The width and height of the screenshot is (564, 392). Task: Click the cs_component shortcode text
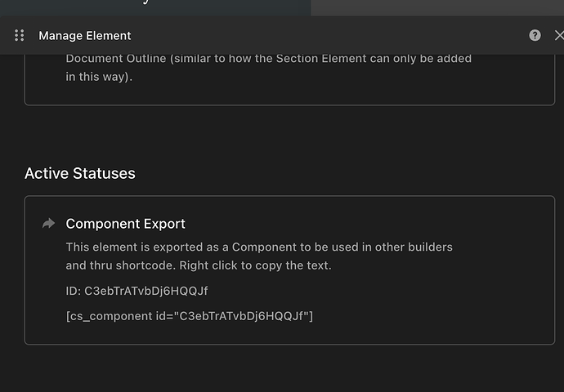pyautogui.click(x=189, y=315)
